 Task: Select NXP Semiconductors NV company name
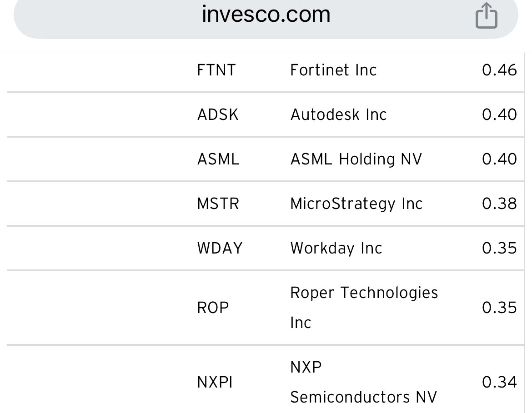coord(363,382)
